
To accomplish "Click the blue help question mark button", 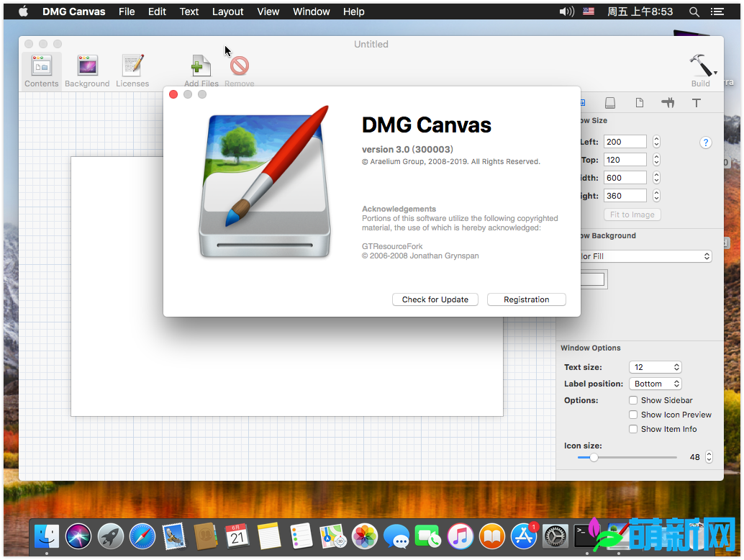I will (x=706, y=143).
